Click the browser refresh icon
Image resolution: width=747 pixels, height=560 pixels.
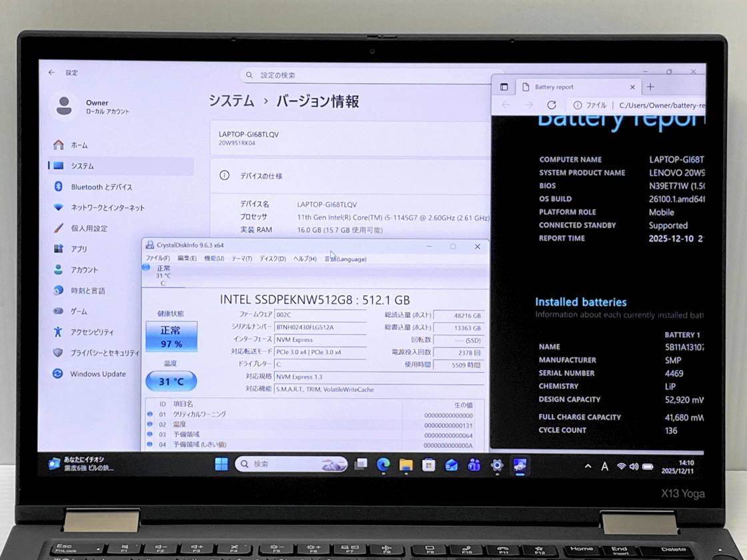click(551, 105)
